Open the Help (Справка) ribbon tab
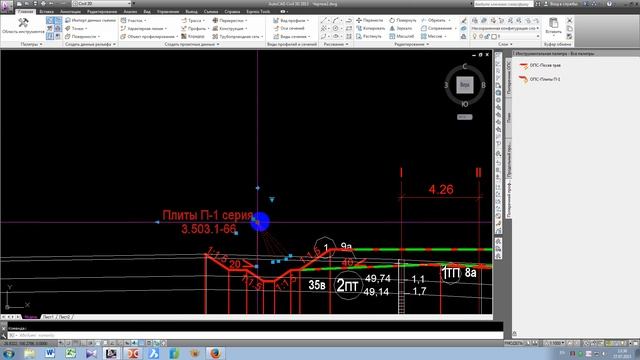Image resolution: width=640 pixels, height=360 pixels. point(232,11)
